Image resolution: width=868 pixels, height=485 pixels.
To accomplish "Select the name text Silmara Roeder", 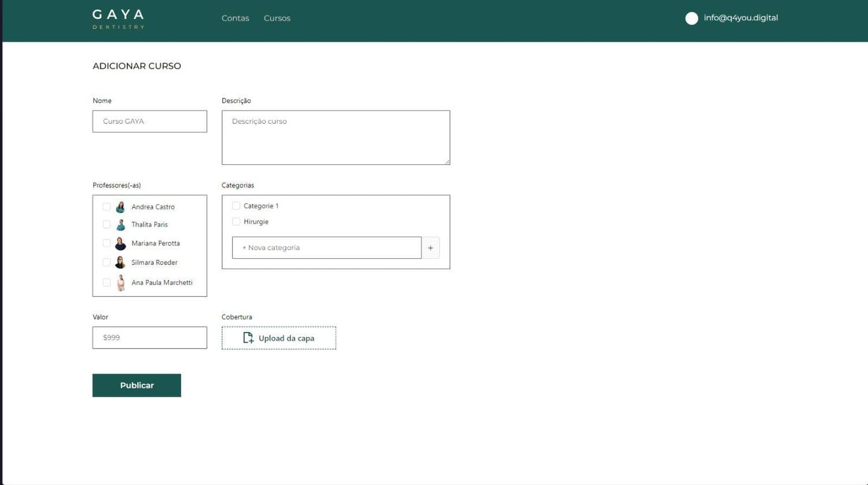I will click(x=155, y=262).
